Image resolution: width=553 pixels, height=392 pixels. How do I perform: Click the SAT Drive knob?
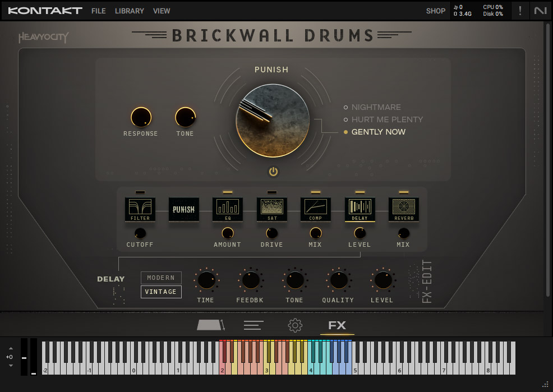[272, 233]
